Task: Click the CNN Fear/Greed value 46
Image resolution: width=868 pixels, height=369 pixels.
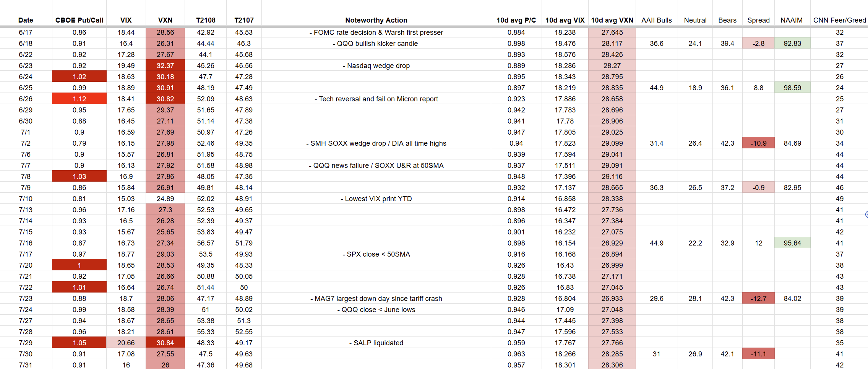Action: pyautogui.click(x=839, y=188)
